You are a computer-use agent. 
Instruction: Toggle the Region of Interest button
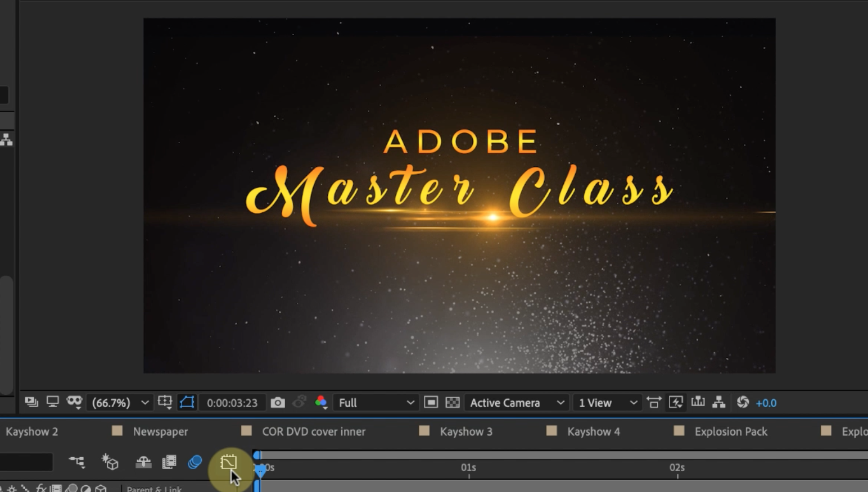[431, 403]
